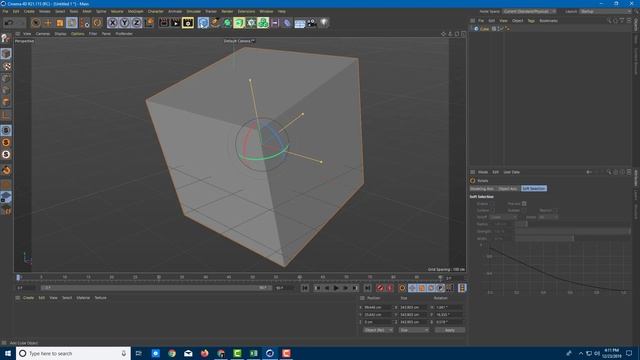Image resolution: width=640 pixels, height=360 pixels.
Task: Switch to the Modeling Axis tab
Action: [482, 189]
